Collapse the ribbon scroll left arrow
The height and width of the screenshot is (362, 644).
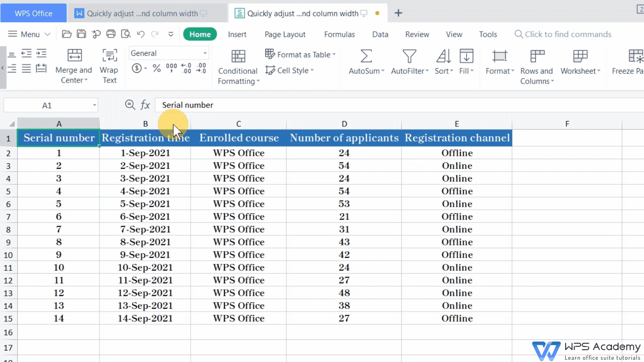[3, 68]
